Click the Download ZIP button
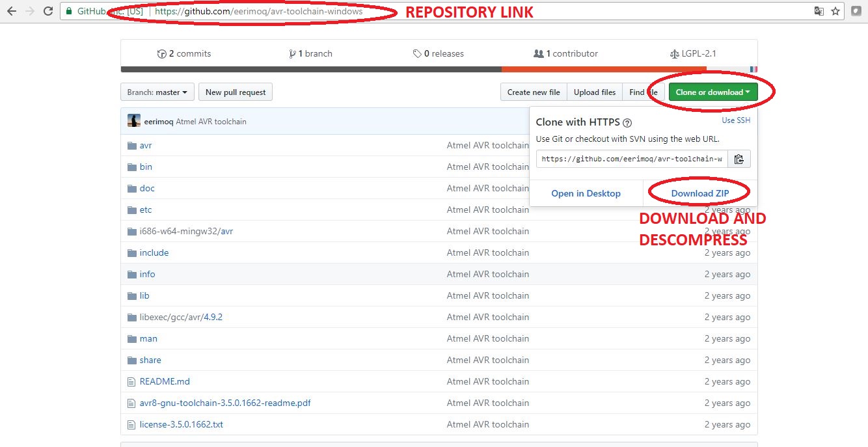 point(700,193)
